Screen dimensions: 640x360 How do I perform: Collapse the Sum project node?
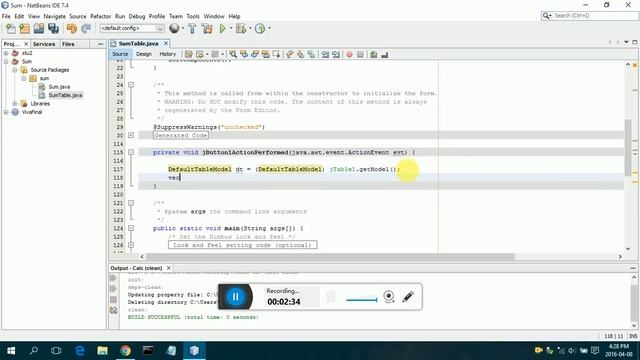point(6,62)
